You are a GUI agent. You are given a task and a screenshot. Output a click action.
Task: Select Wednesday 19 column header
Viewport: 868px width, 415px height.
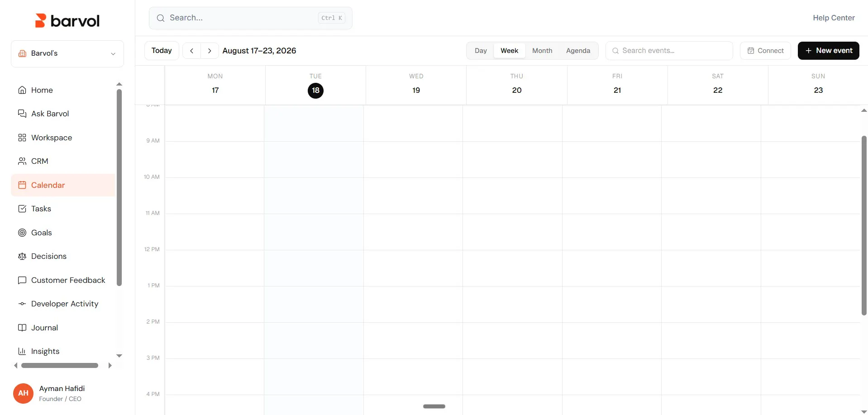click(x=416, y=85)
